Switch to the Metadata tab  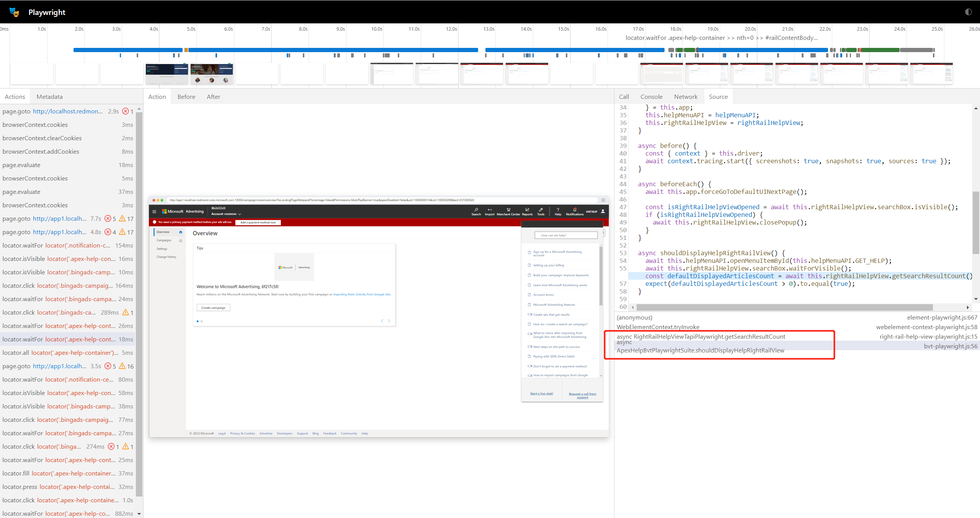(x=49, y=97)
